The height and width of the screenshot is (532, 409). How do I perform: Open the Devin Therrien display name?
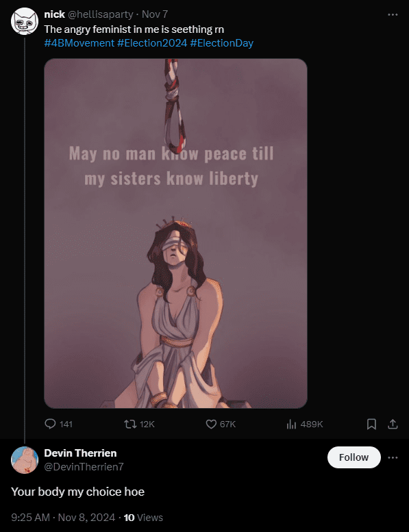tap(80, 453)
